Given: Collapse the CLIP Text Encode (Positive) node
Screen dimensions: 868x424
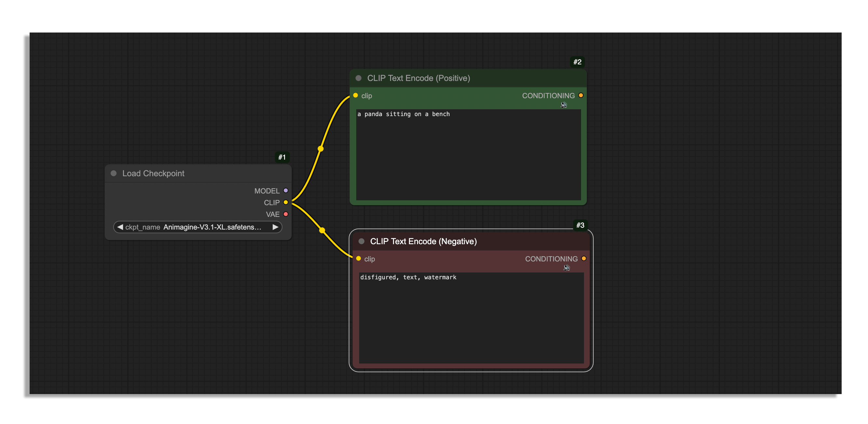Looking at the screenshot, I should coord(359,78).
